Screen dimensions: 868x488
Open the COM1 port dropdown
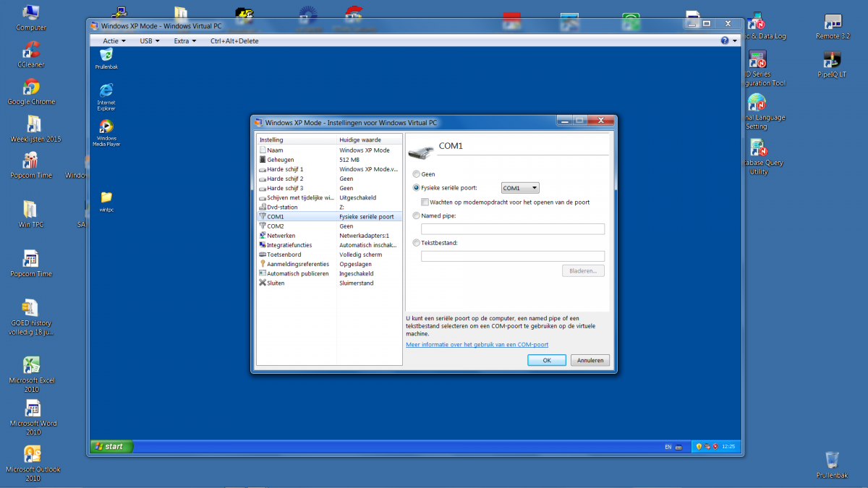point(520,188)
